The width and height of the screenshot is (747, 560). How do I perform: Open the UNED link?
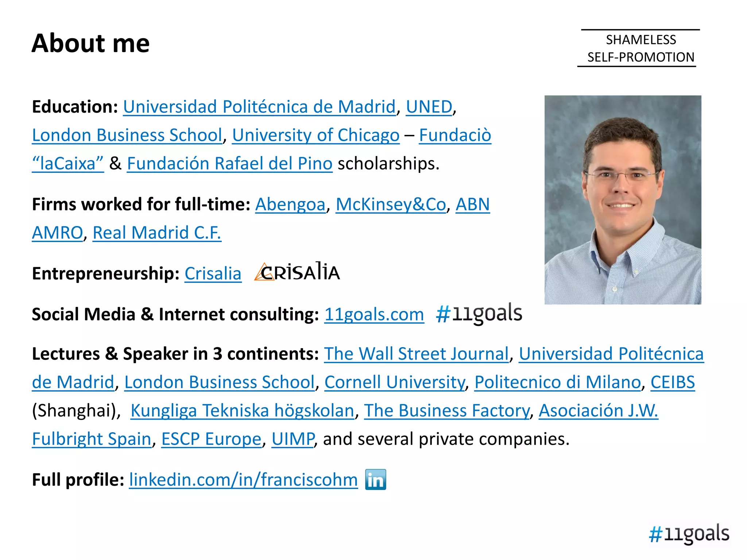click(x=429, y=107)
